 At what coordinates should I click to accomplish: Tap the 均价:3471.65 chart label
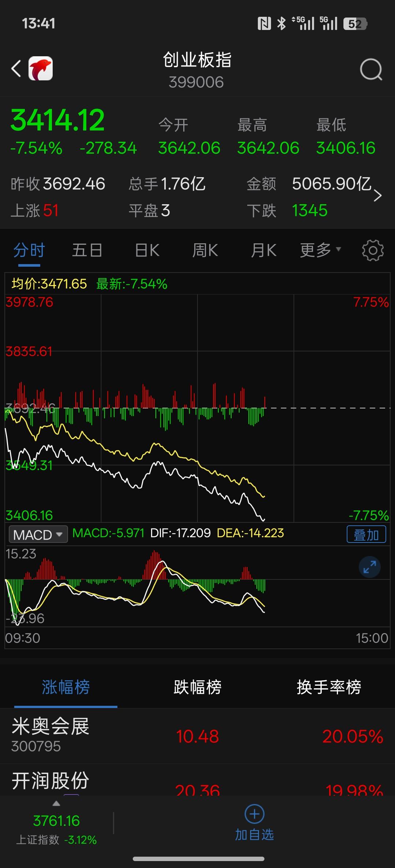coord(49,284)
